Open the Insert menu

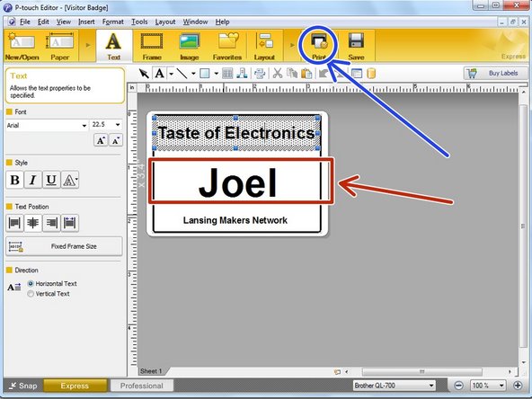coord(86,22)
